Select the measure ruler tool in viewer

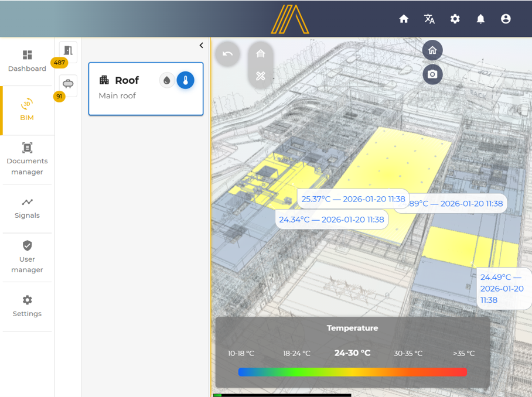coord(261,76)
